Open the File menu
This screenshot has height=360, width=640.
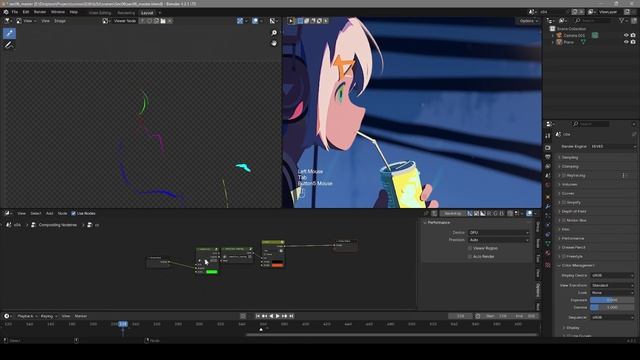[15, 12]
